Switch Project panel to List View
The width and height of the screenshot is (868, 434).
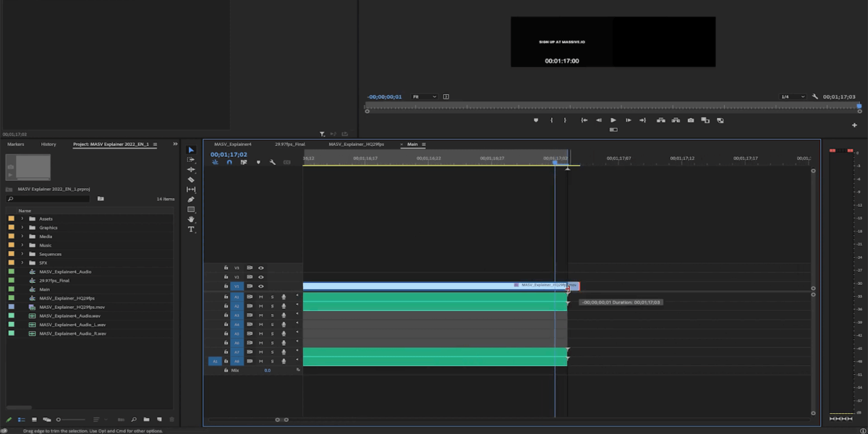pos(22,419)
